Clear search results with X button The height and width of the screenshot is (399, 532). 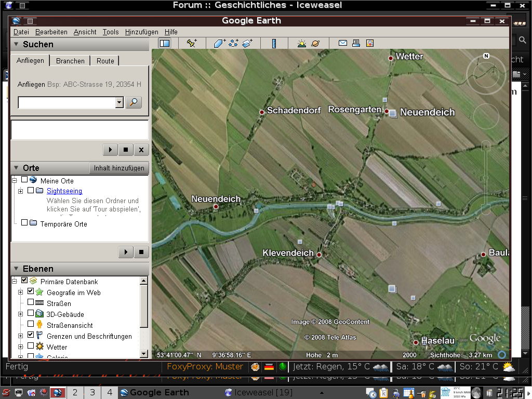[x=141, y=149]
